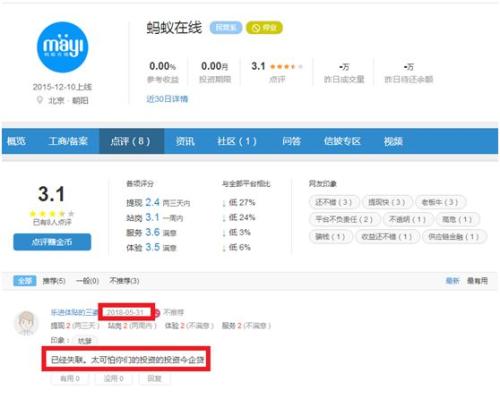The image size is (500, 407).
Task: Select the 供应链金融 (1) impression tag
Action: [454, 237]
